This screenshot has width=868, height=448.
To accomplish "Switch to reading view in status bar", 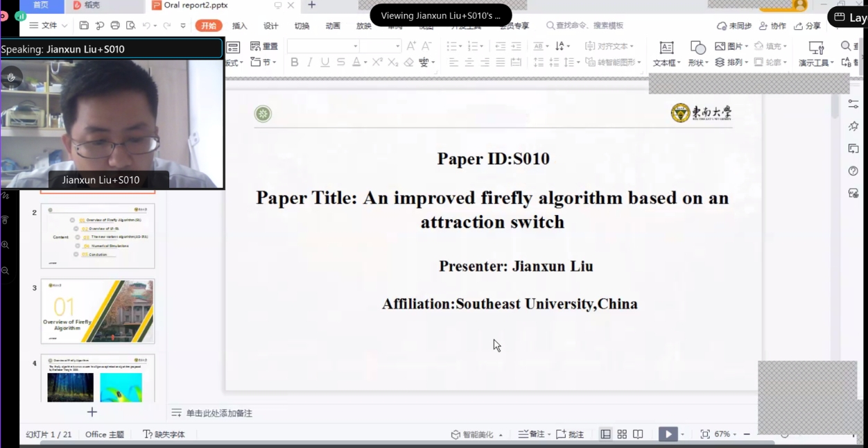I will point(638,434).
